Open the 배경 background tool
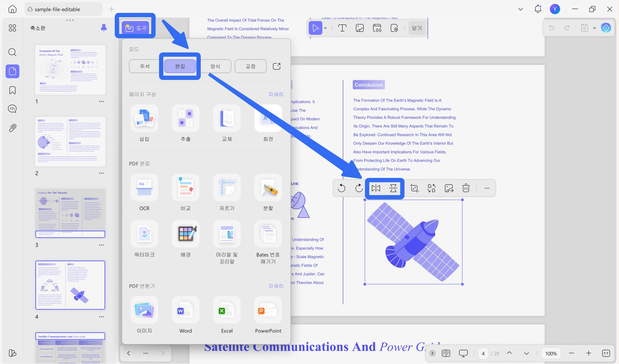Image resolution: width=619 pixels, height=364 pixels. tap(186, 239)
